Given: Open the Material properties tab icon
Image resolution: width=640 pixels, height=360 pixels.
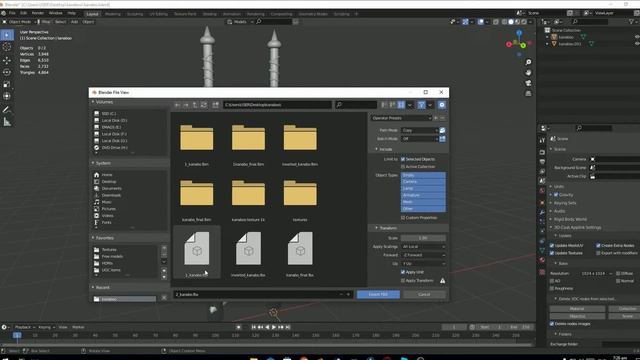Looking at the screenshot, I should tap(542, 260).
